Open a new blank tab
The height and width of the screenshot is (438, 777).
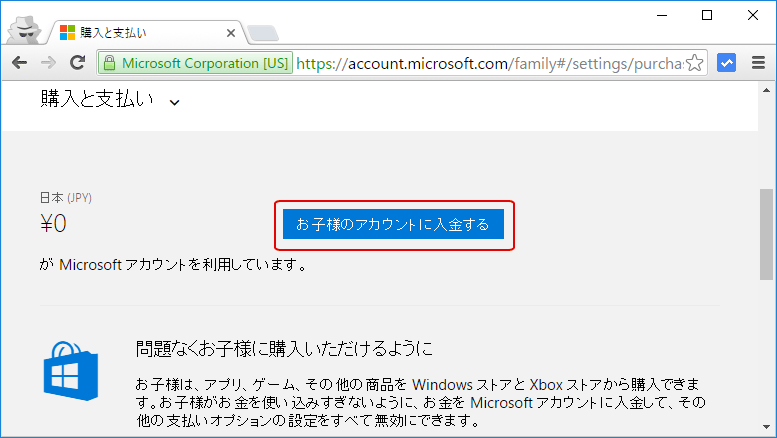click(263, 33)
